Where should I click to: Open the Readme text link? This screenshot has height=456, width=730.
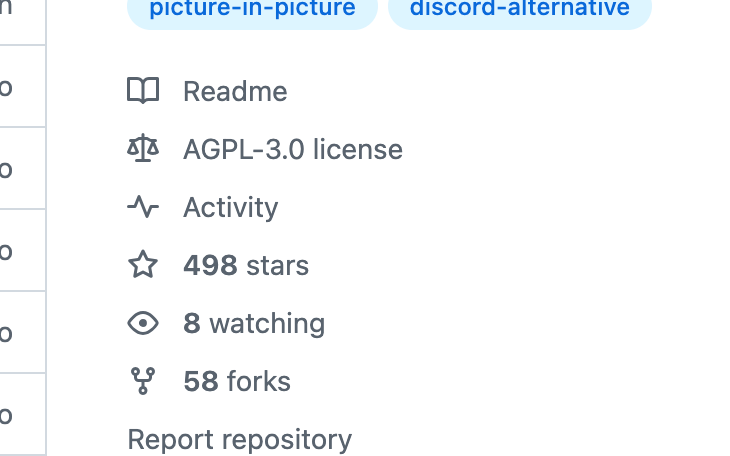click(235, 91)
